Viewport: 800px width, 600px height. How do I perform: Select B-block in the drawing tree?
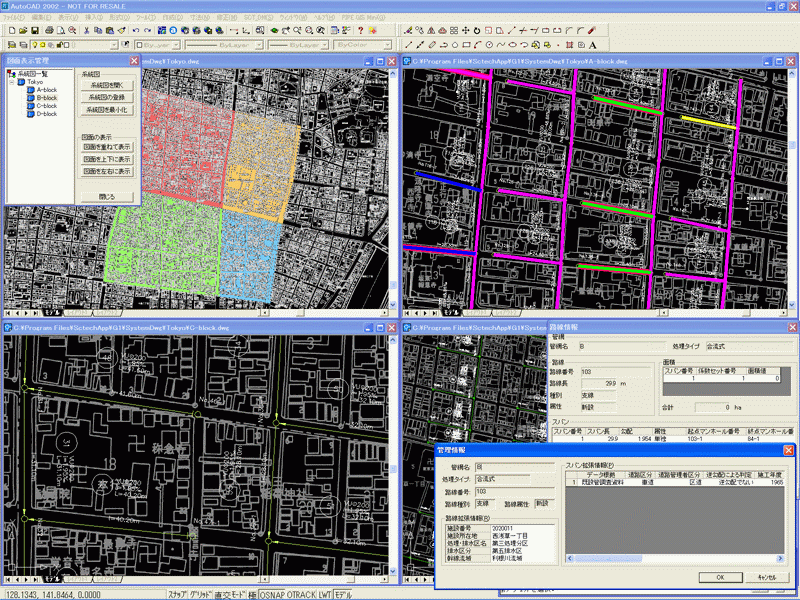[x=47, y=96]
